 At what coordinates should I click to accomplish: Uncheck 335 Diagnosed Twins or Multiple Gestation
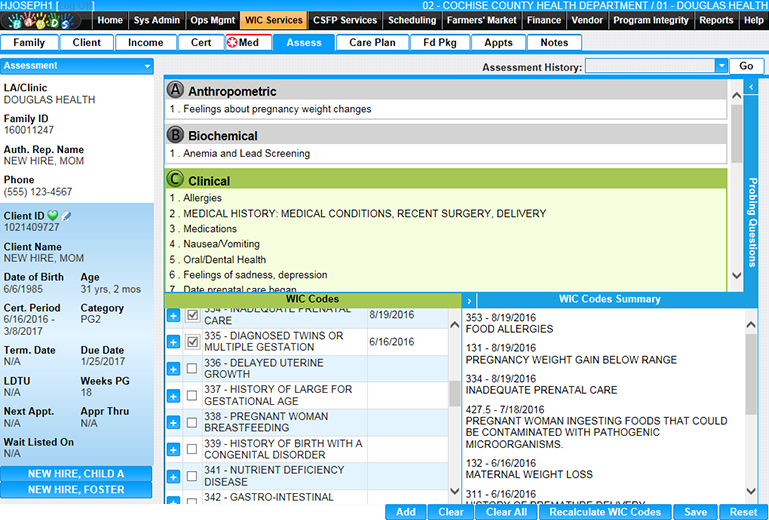pos(192,342)
